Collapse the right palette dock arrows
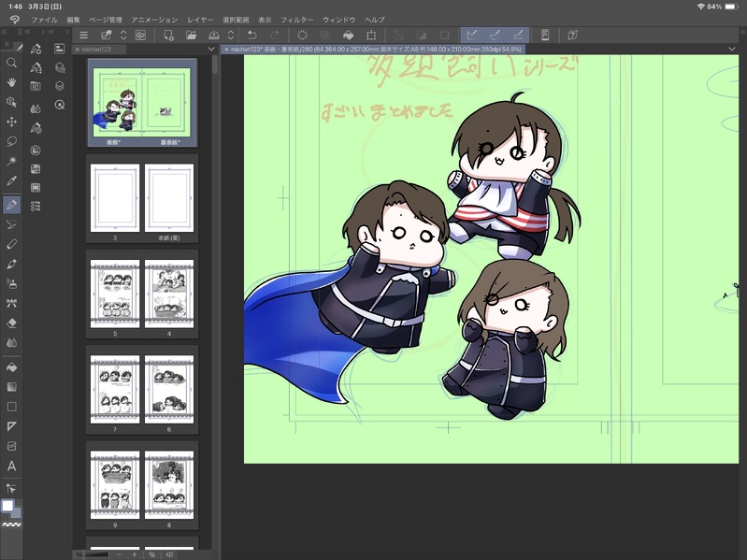Viewport: 747px width, 560px height. [742, 32]
